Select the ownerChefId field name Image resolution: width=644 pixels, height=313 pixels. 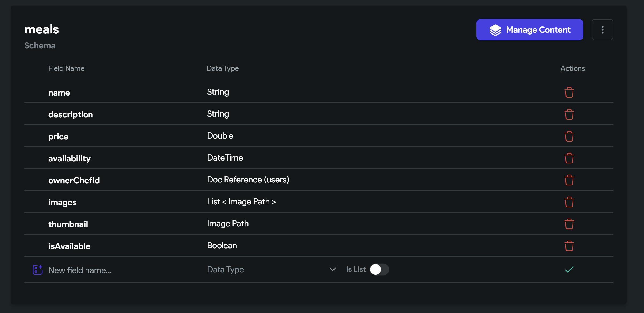point(74,180)
